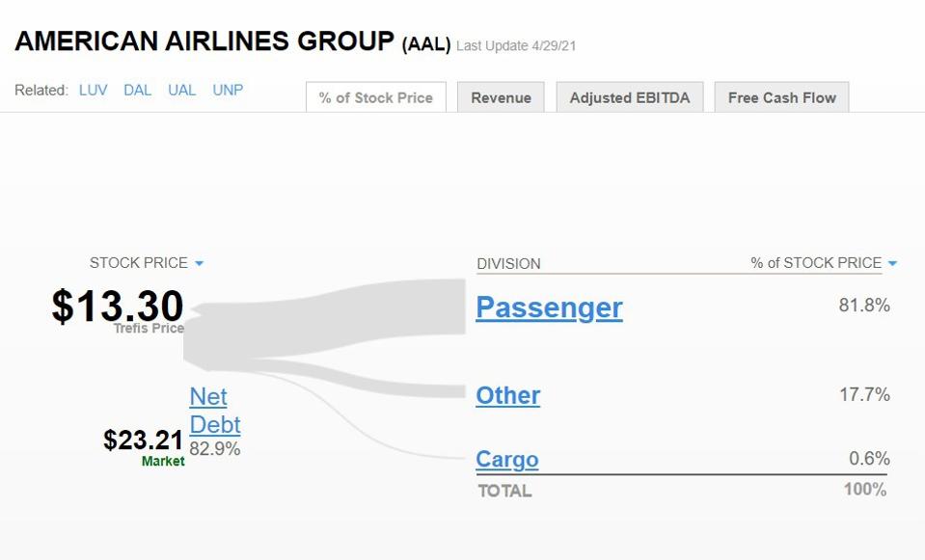The image size is (925, 560).
Task: Switch to the Revenue tab
Action: coord(501,97)
